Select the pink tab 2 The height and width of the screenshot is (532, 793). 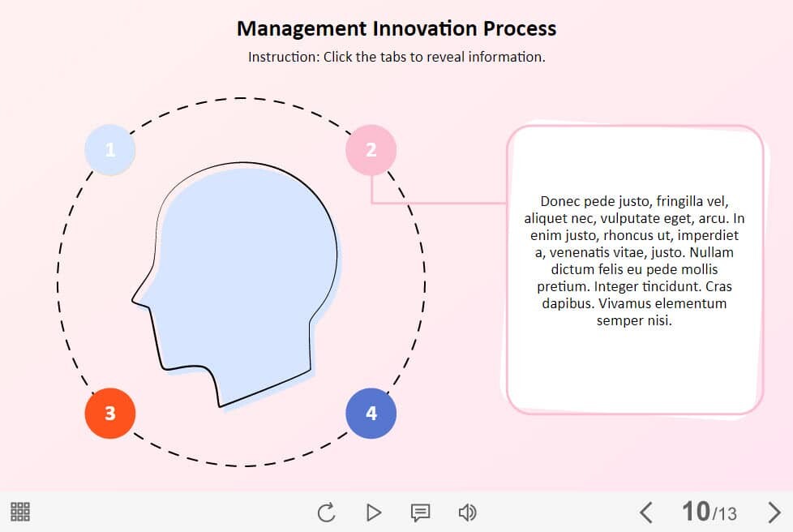371,150
